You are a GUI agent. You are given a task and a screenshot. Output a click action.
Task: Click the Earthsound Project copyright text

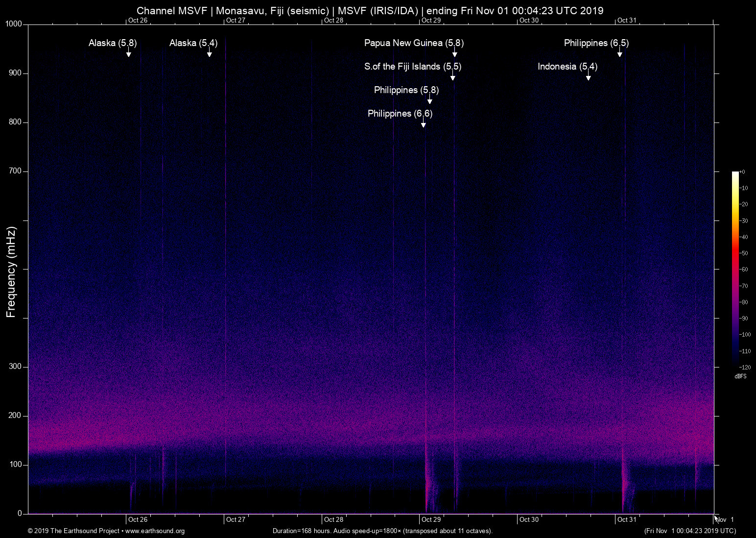point(73,531)
